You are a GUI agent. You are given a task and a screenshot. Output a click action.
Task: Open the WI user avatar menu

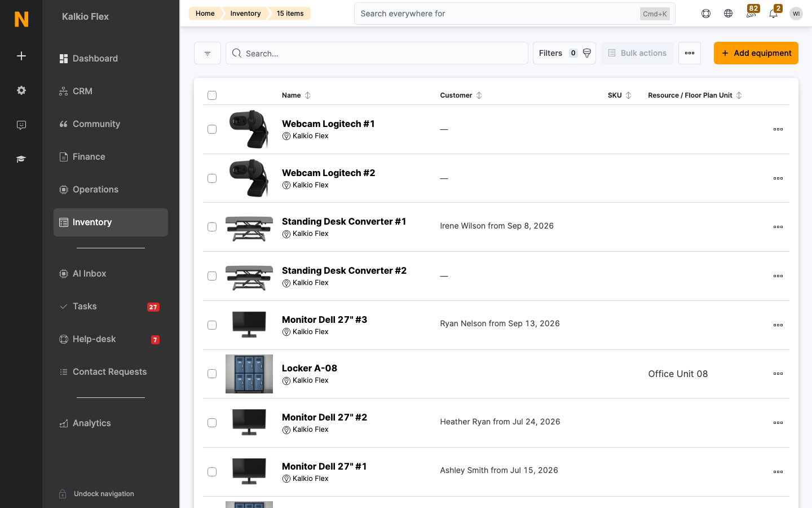pos(796,14)
